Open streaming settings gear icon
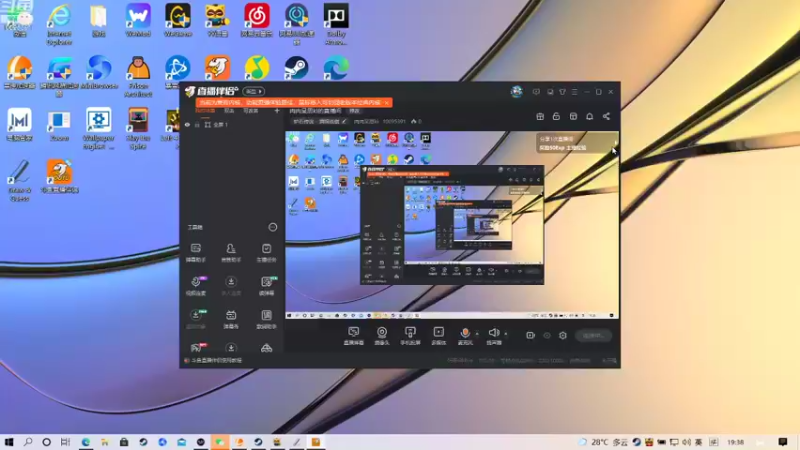The height and width of the screenshot is (450, 800). [563, 335]
